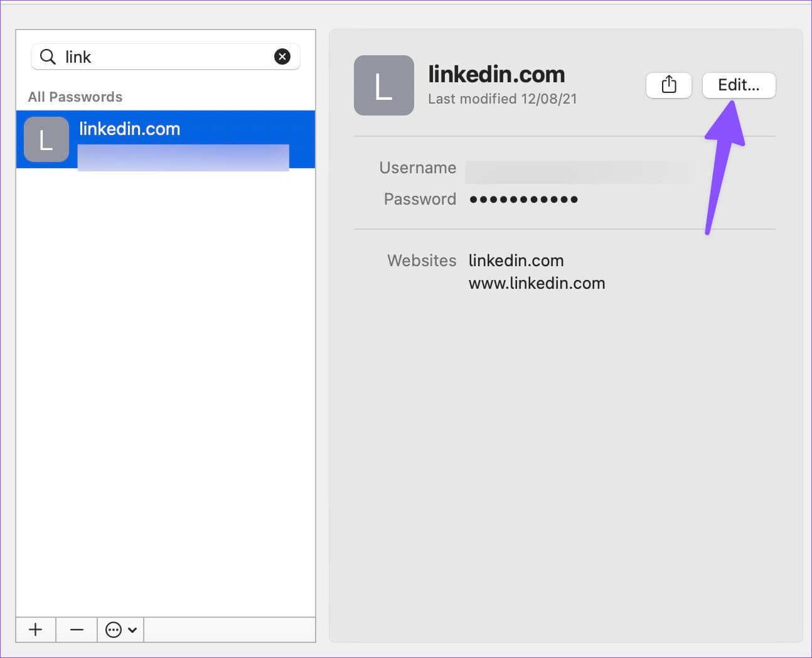Add a new password with plus button
Viewport: 812px width, 658px height.
pyautogui.click(x=36, y=629)
